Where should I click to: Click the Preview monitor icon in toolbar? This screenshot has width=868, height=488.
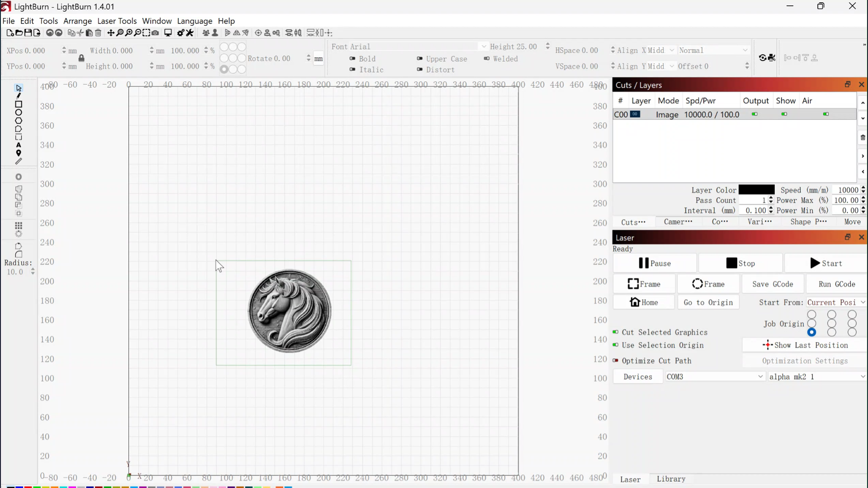(168, 33)
